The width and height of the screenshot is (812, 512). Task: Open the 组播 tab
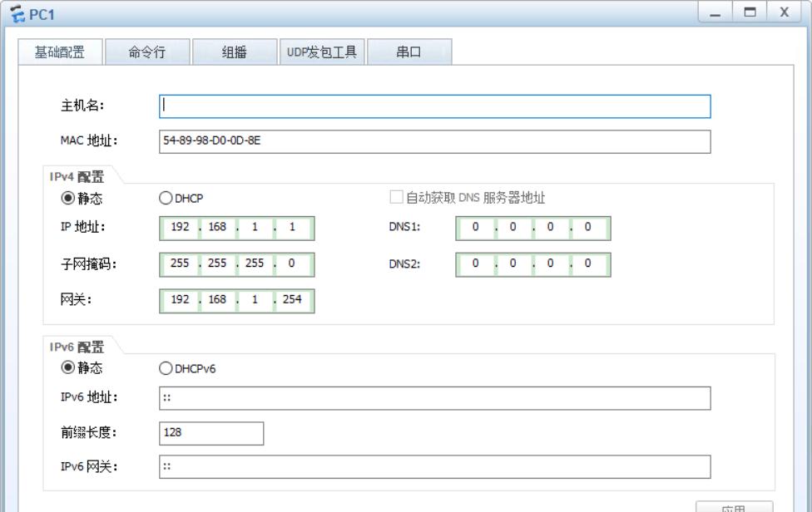tap(235, 52)
